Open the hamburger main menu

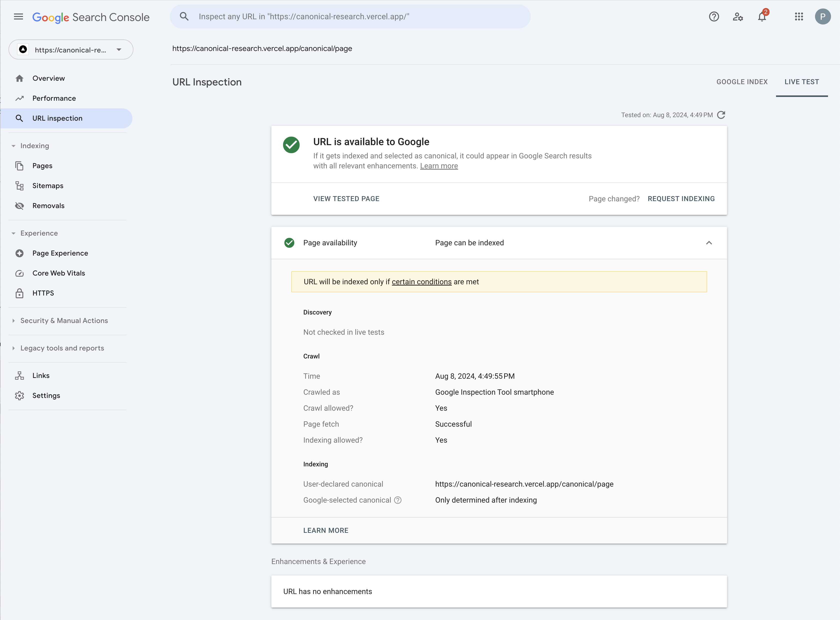pyautogui.click(x=18, y=16)
